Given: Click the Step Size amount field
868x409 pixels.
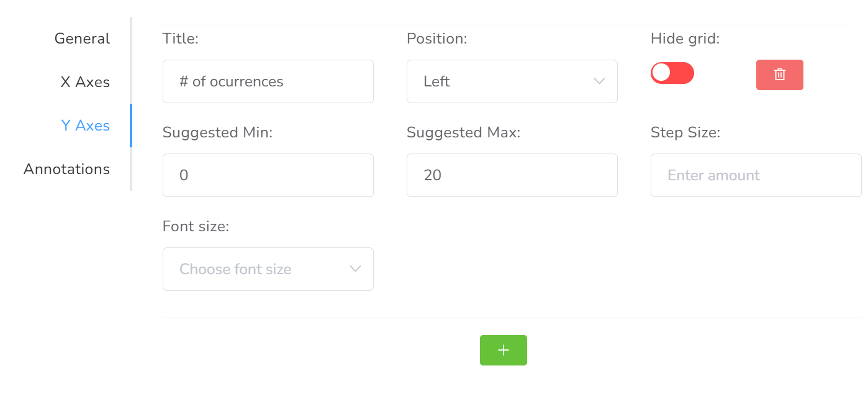Looking at the screenshot, I should (x=756, y=175).
